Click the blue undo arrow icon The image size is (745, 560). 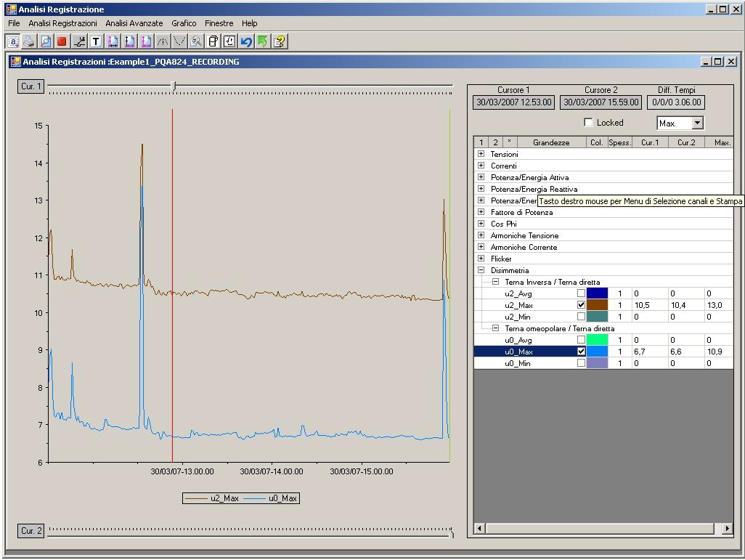coord(245,41)
